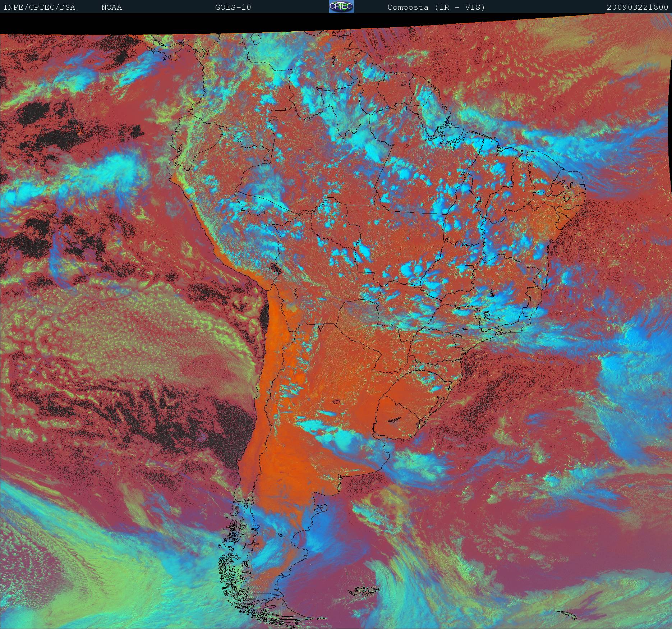The height and width of the screenshot is (629, 672).
Task: Select the INPE/CPTEC/DSA header text
Action: [39, 7]
